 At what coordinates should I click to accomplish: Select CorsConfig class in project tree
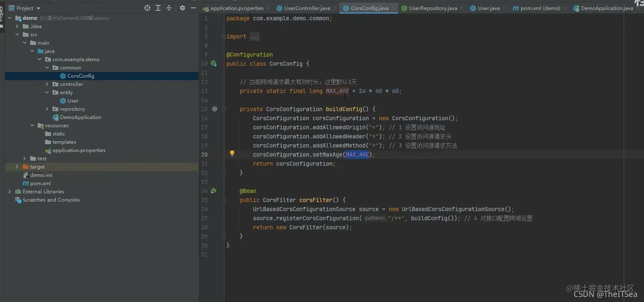[80, 76]
